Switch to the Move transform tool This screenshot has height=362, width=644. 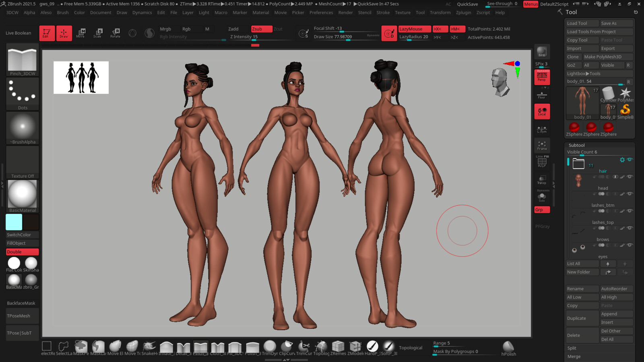(x=81, y=33)
